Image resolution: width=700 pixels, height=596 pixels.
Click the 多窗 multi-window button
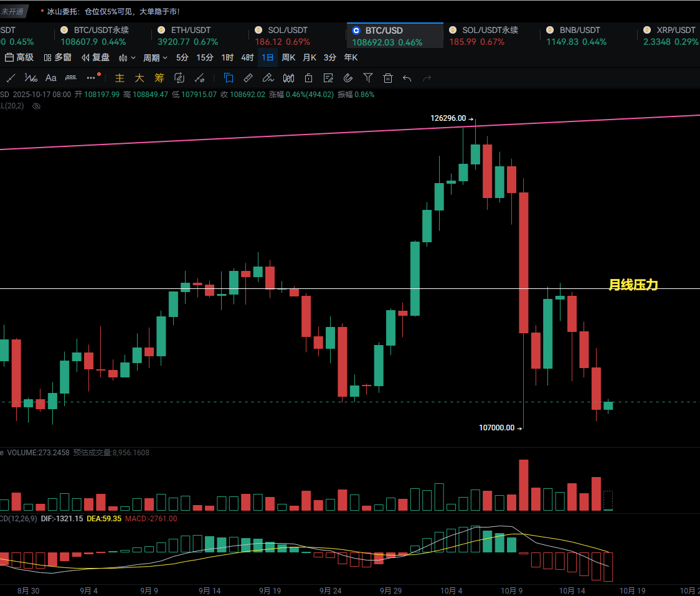[x=57, y=58]
